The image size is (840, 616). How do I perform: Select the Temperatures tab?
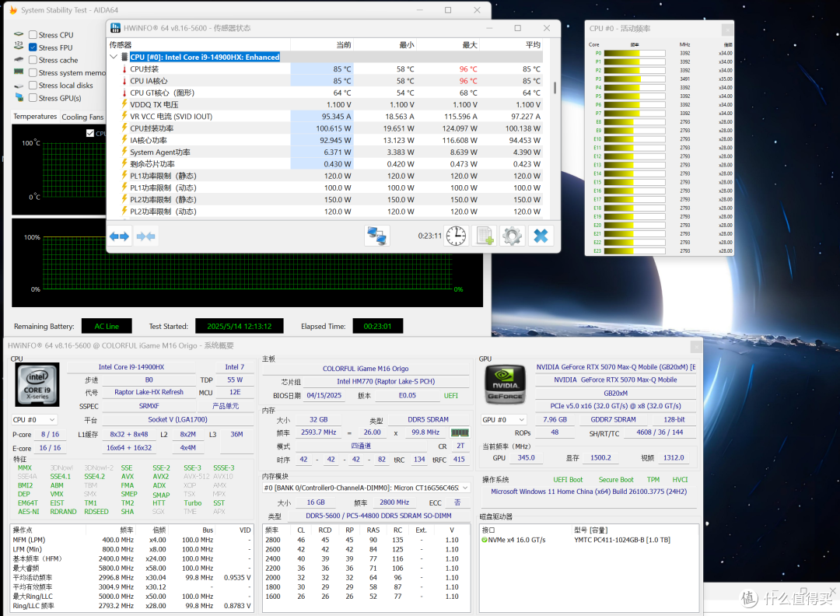pyautogui.click(x=35, y=116)
